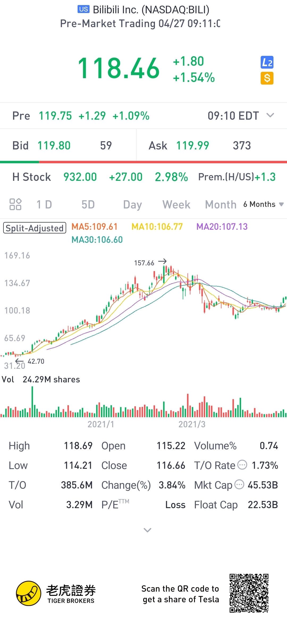
Task: Switch to the 5D chart tab
Action: 88,204
